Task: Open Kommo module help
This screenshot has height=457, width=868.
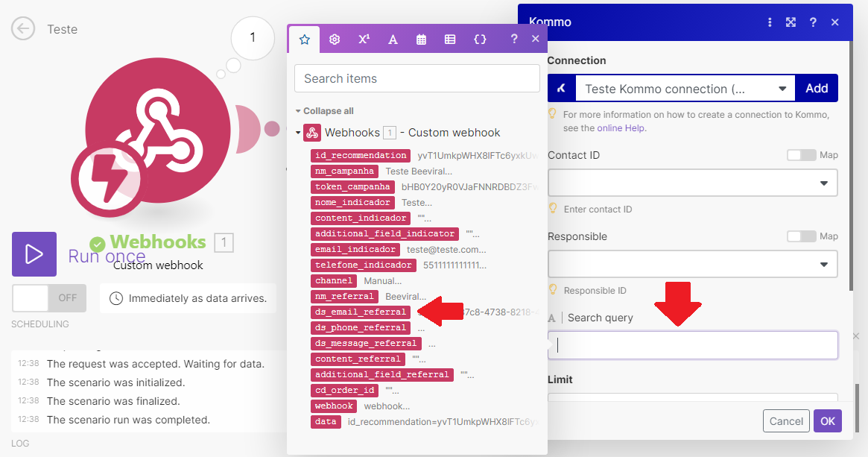Action: point(813,22)
